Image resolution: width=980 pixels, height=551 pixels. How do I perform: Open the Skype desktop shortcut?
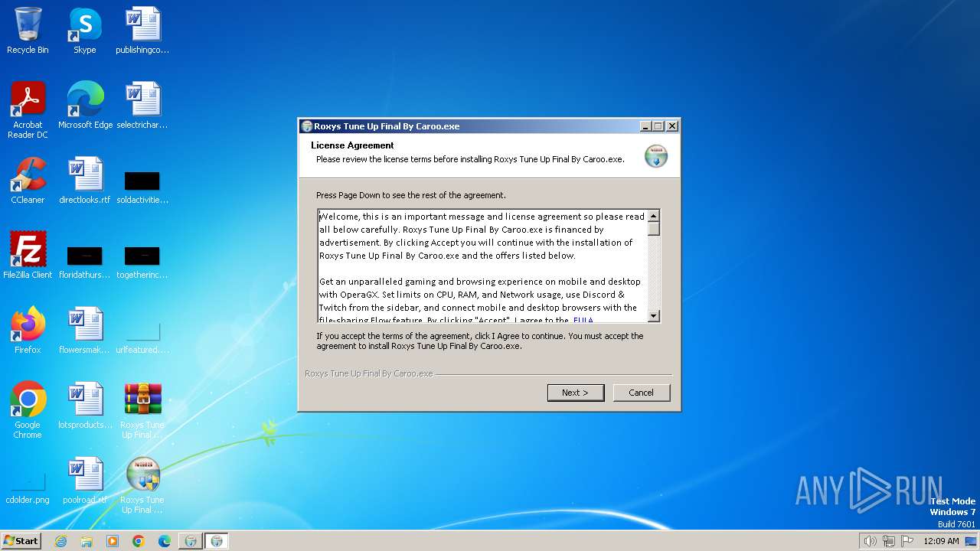(x=84, y=31)
